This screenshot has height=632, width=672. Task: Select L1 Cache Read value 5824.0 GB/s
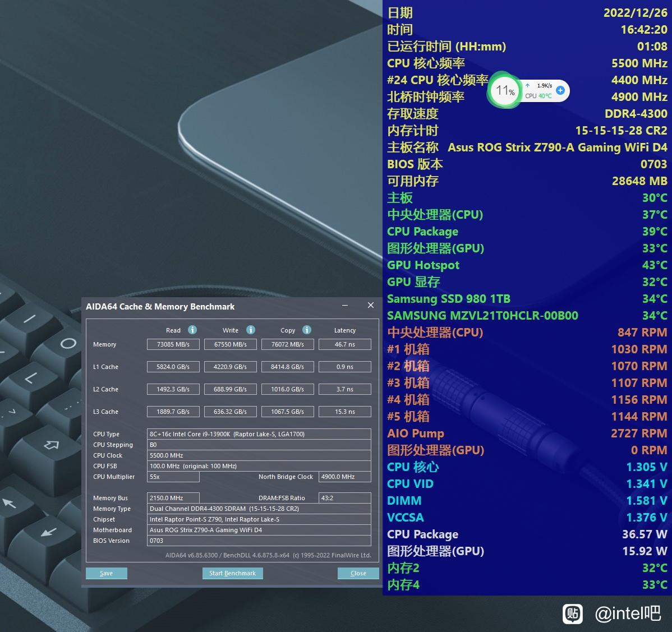(173, 367)
